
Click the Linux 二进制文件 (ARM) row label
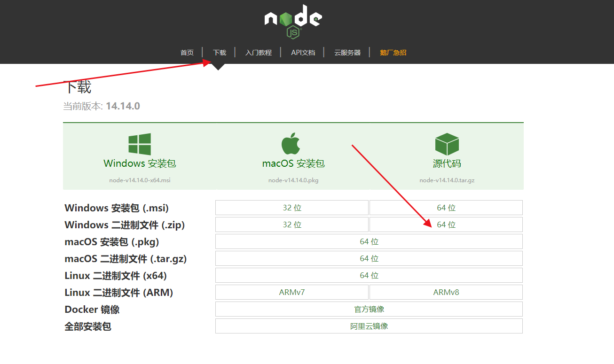click(x=119, y=293)
